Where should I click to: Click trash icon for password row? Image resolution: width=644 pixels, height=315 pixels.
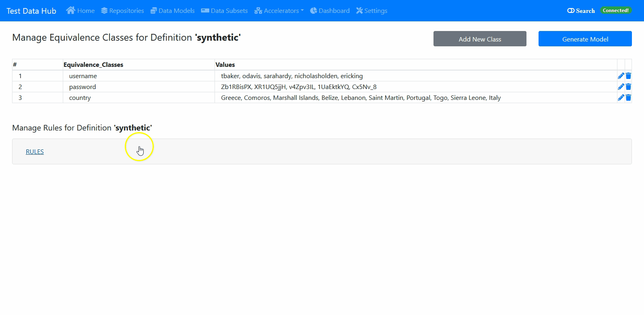(628, 87)
